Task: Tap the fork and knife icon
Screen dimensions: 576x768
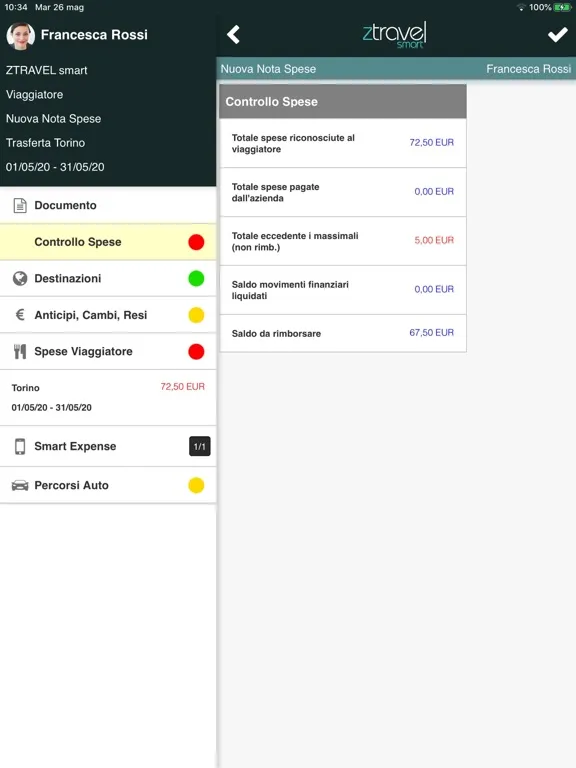Action: pos(20,351)
